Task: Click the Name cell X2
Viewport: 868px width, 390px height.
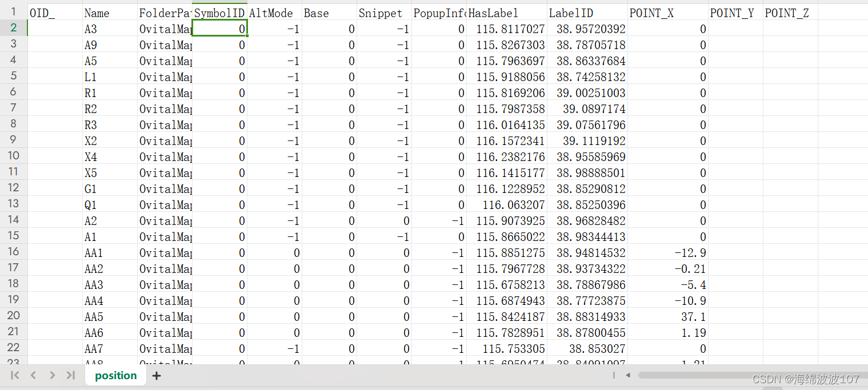Action: click(110, 140)
